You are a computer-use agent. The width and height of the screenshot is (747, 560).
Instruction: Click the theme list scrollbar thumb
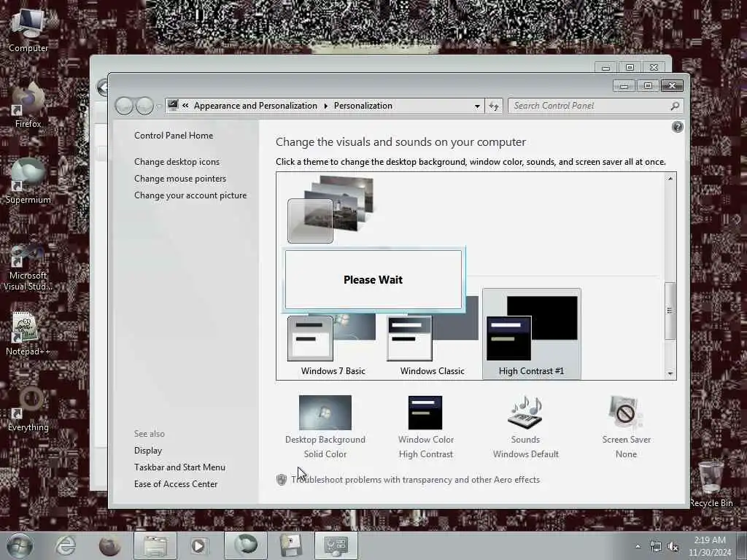tap(670, 311)
